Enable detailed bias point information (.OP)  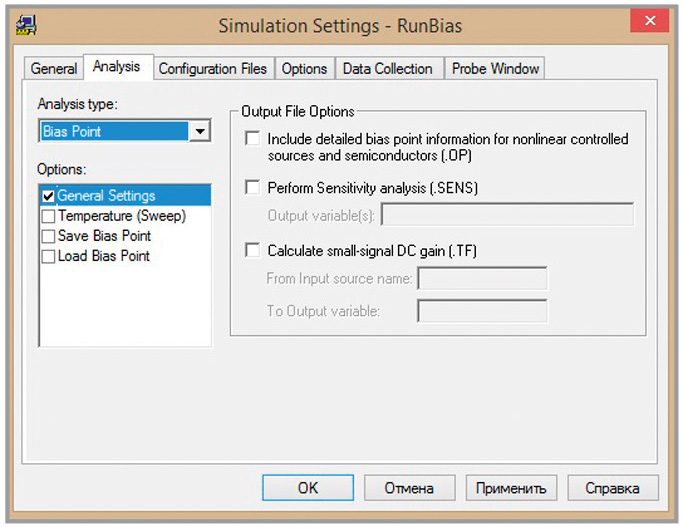(x=252, y=139)
